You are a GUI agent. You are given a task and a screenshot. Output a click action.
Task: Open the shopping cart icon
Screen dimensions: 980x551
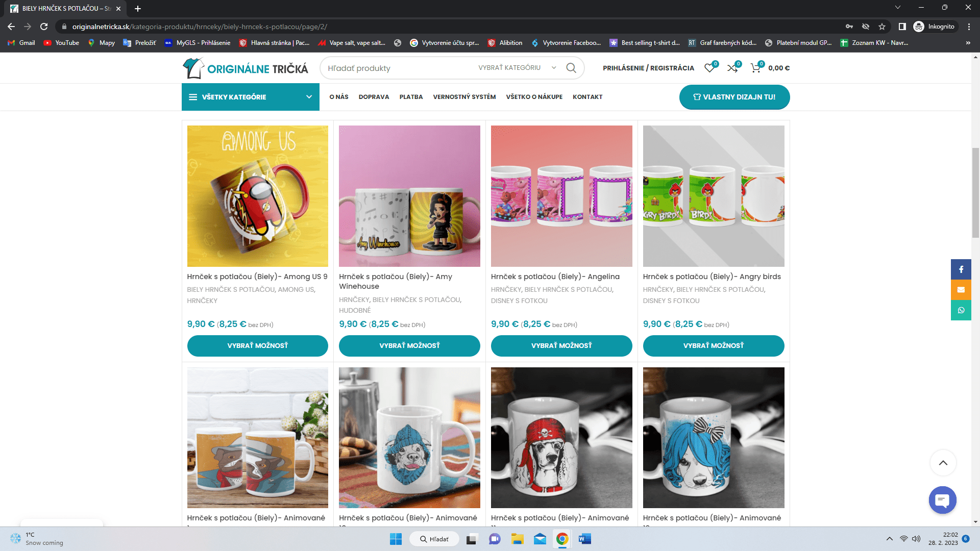[x=755, y=68]
